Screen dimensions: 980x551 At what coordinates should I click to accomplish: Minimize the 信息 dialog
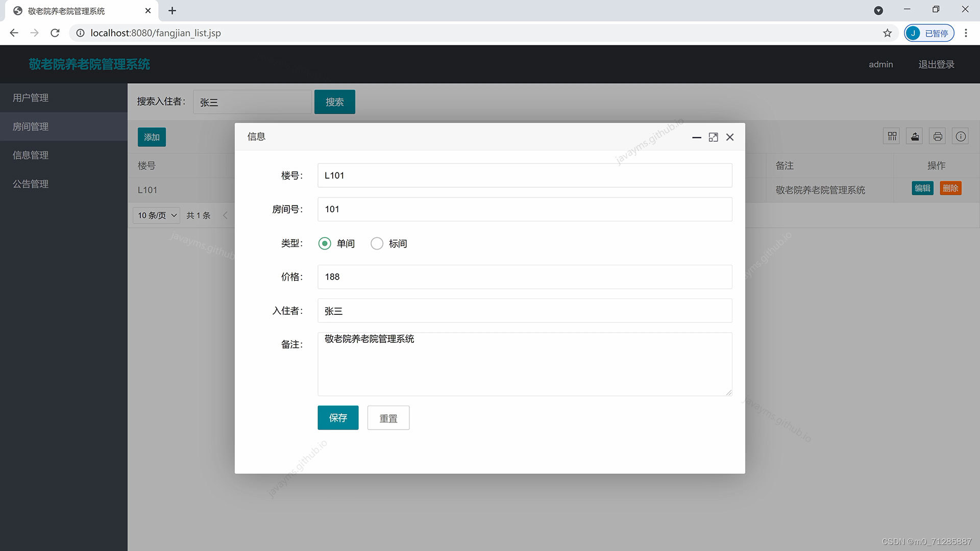pyautogui.click(x=696, y=137)
